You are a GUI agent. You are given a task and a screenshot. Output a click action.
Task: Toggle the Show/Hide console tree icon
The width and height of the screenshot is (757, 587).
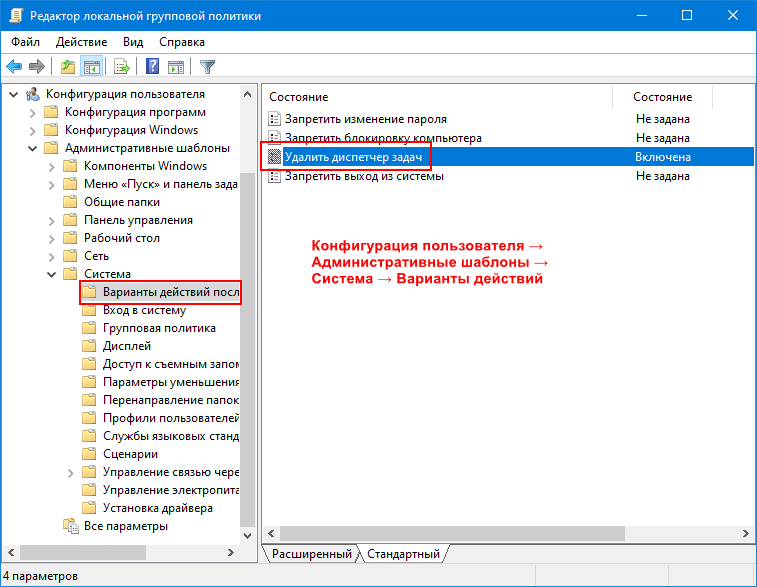92,67
